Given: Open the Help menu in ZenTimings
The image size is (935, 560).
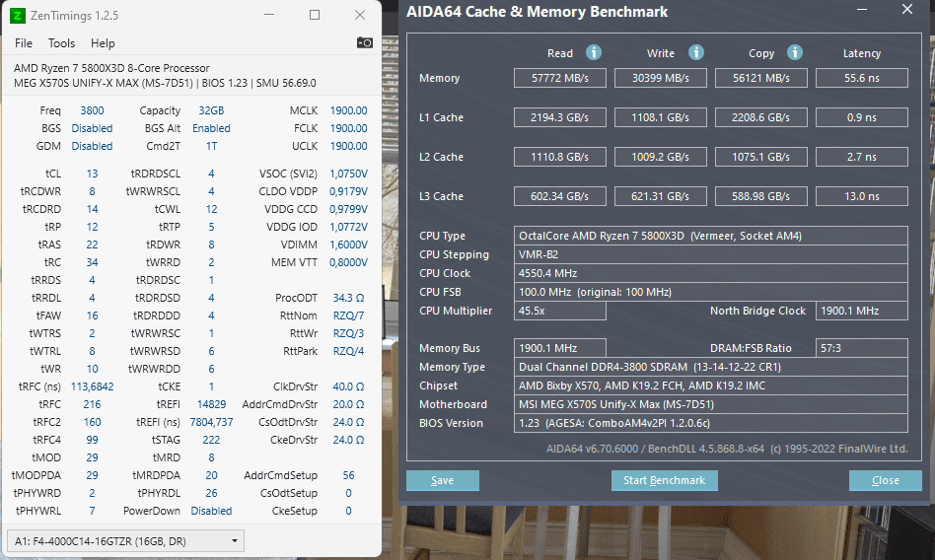Looking at the screenshot, I should tap(103, 43).
